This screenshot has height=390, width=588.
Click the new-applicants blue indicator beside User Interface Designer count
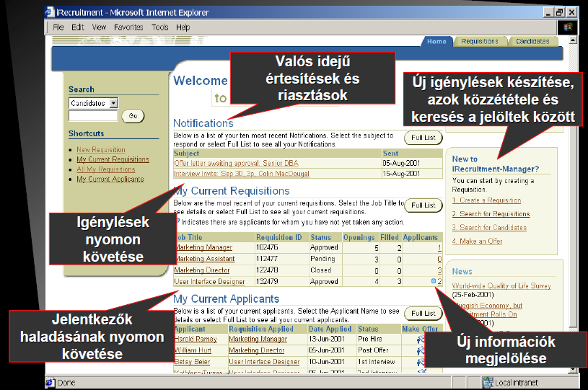click(x=434, y=281)
